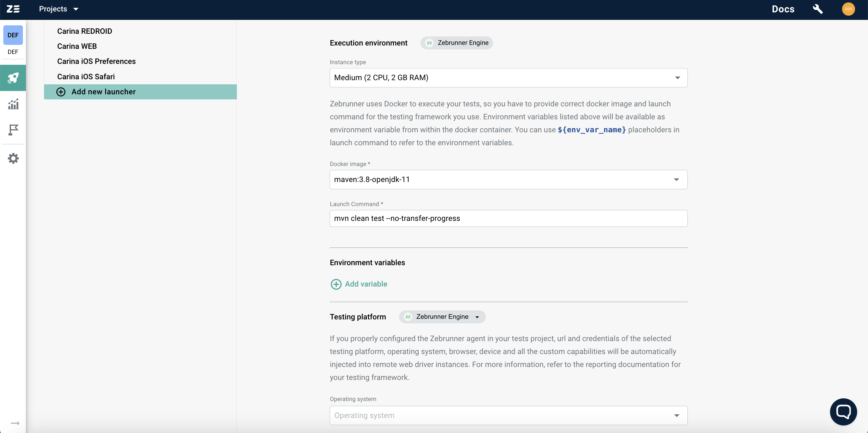Screen dimensions: 868x433
Task: Expand the sidebar with arrow icon
Action: point(15,423)
